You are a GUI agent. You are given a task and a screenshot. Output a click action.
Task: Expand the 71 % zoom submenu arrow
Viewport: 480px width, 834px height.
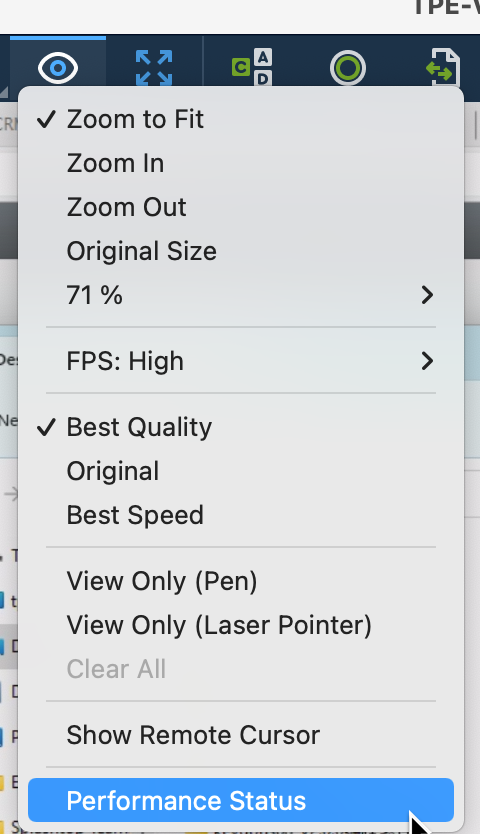point(427,295)
